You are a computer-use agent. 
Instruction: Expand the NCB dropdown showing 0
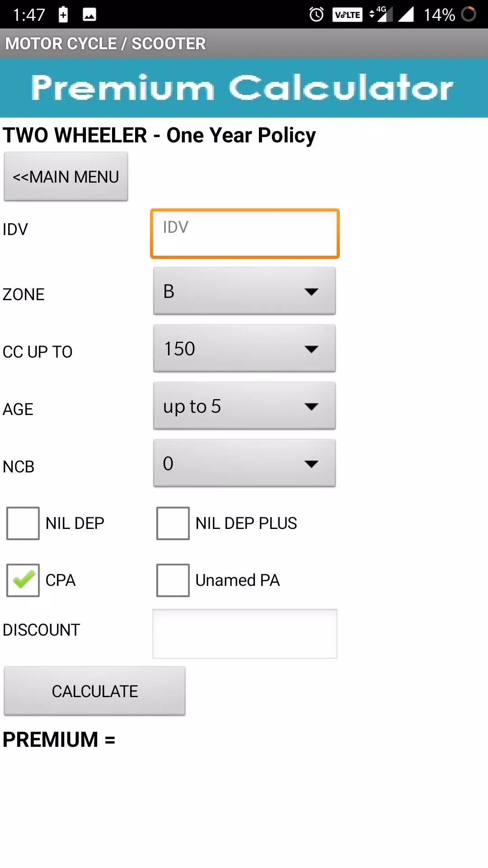[x=244, y=463]
